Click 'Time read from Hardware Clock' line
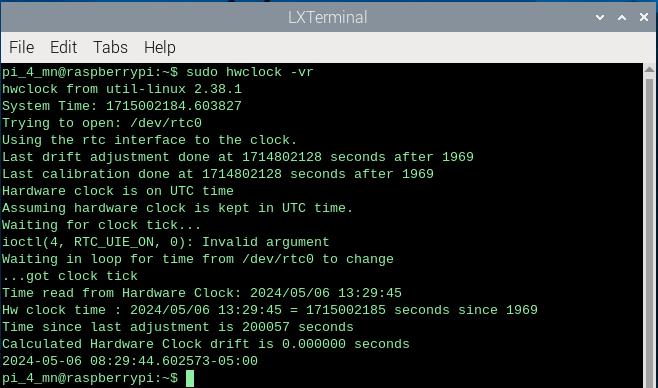The height and width of the screenshot is (388, 658). [x=202, y=293]
